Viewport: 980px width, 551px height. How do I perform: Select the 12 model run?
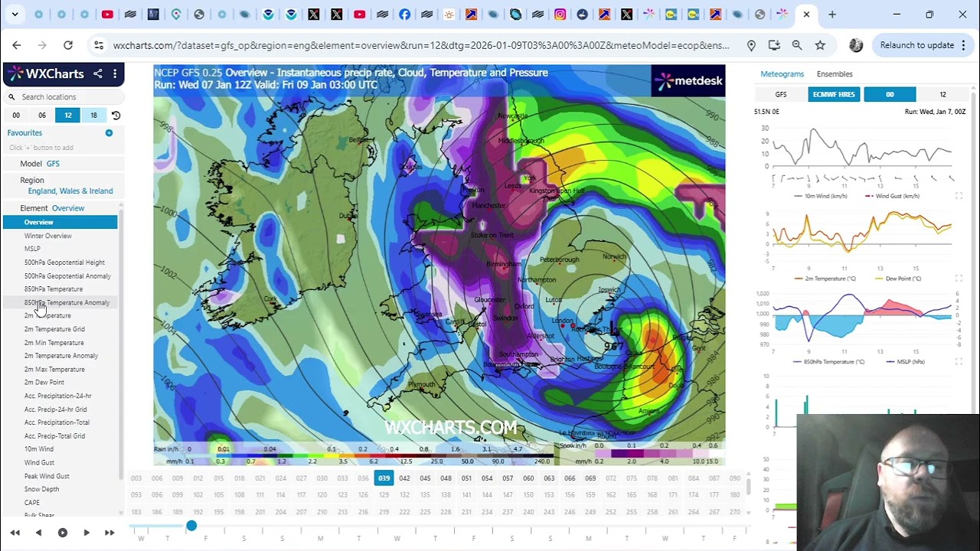pos(68,115)
